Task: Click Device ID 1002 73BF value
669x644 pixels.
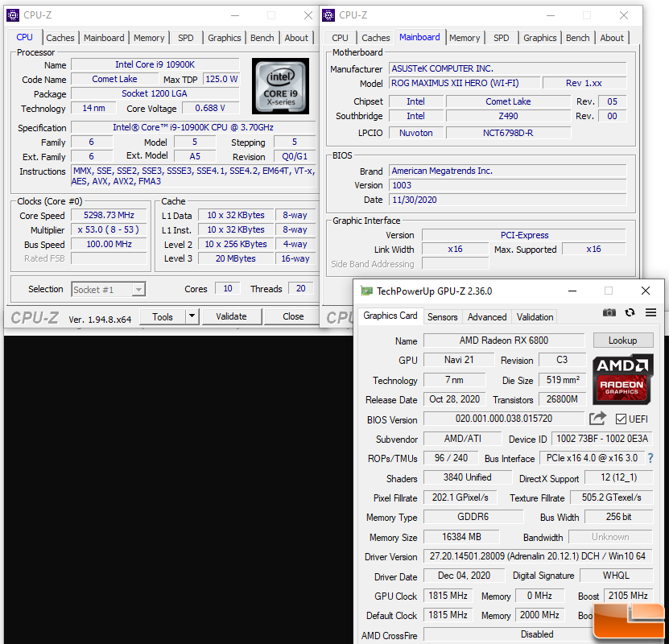Action: [x=602, y=439]
